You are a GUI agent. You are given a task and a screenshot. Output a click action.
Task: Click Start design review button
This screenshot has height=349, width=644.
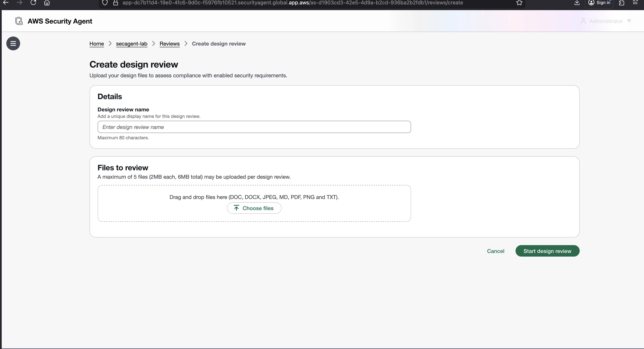click(x=547, y=251)
